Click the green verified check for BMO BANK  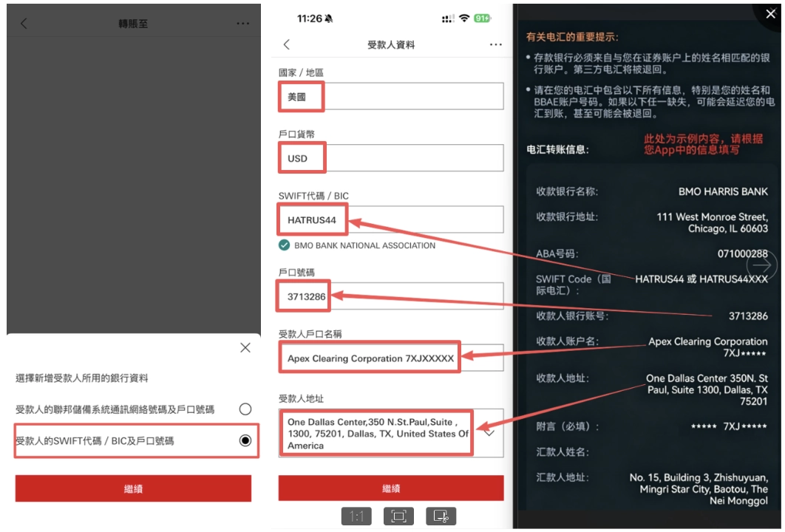click(x=284, y=245)
